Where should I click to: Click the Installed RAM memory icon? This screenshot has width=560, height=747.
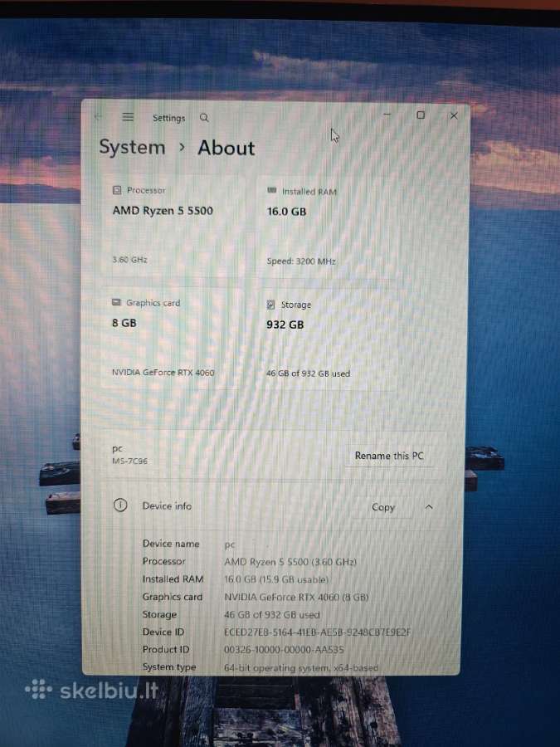272,191
